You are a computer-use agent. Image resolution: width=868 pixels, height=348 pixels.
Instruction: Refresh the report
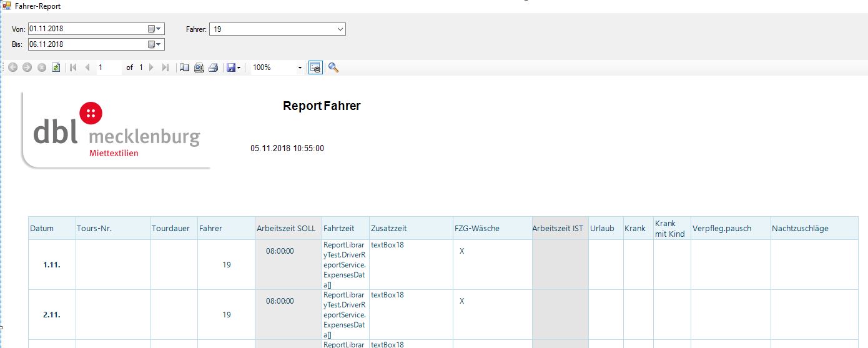[x=56, y=67]
